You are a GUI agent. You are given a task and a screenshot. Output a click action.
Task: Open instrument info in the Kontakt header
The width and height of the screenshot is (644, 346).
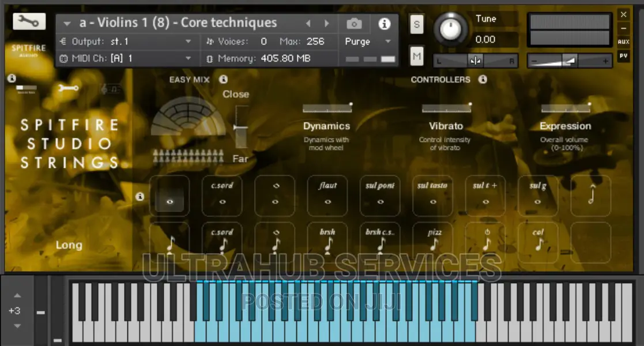(385, 24)
